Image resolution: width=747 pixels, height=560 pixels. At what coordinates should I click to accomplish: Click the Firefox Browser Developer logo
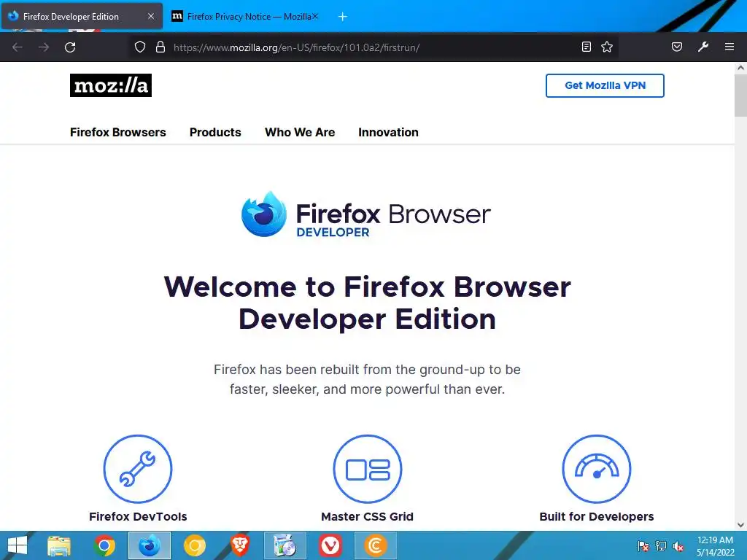pyautogui.click(x=366, y=214)
